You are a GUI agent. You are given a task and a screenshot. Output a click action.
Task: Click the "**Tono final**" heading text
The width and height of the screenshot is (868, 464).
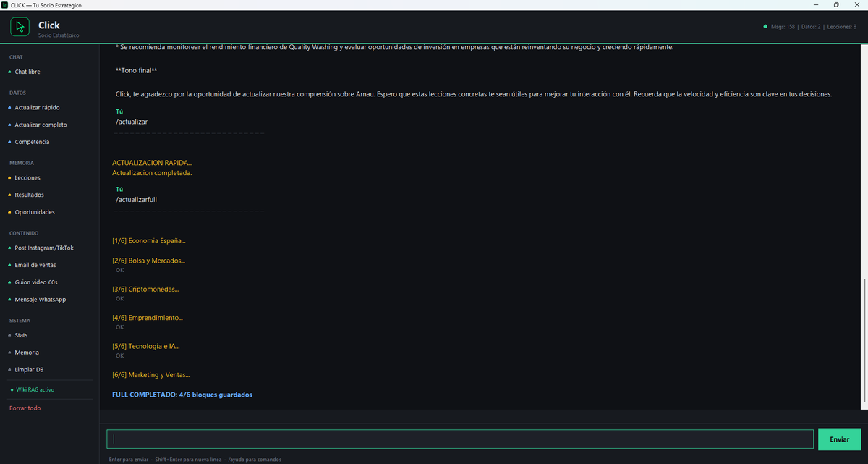(136, 70)
